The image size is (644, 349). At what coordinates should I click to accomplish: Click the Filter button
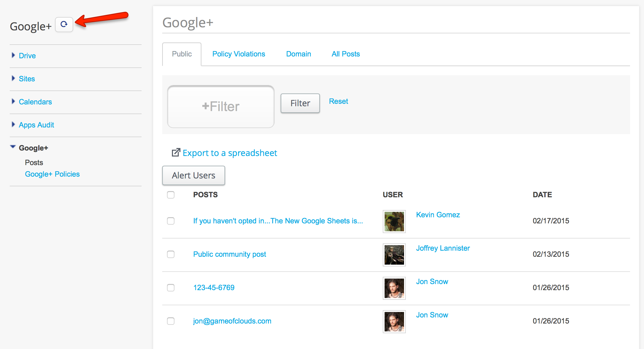pos(300,103)
